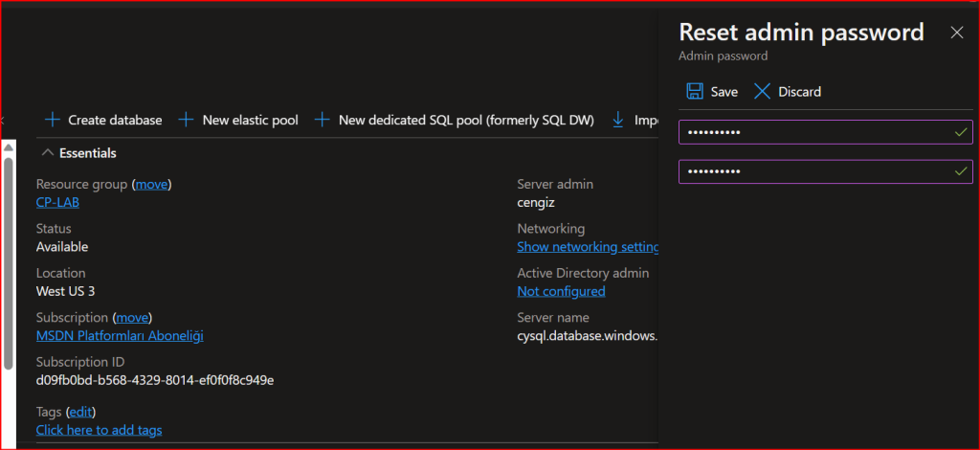Screen dimensions: 980x450
Task: Click the edit link next to Tags
Action: pyautogui.click(x=79, y=412)
